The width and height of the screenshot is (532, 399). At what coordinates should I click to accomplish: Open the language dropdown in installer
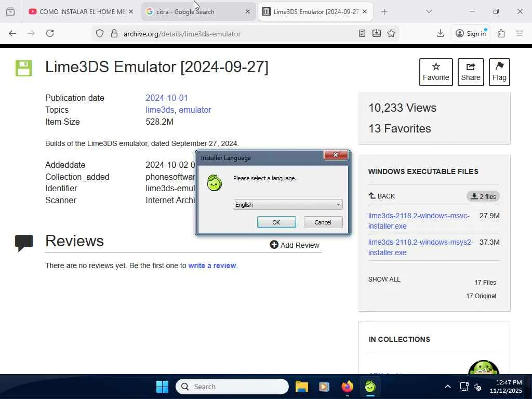(x=288, y=205)
